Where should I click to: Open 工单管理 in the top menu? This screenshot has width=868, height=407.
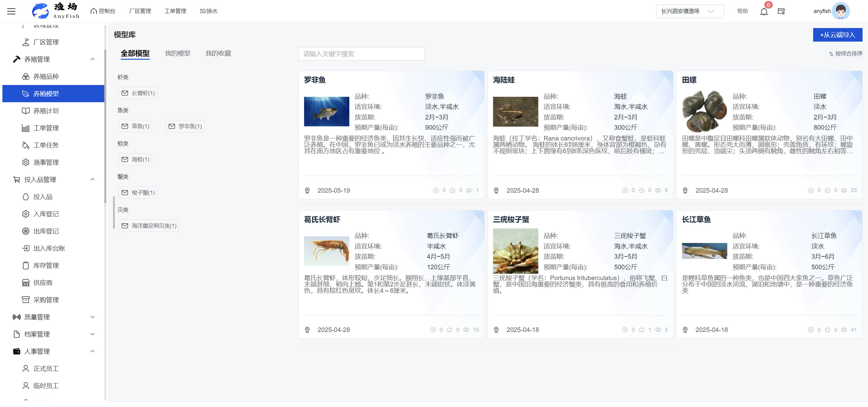point(175,11)
